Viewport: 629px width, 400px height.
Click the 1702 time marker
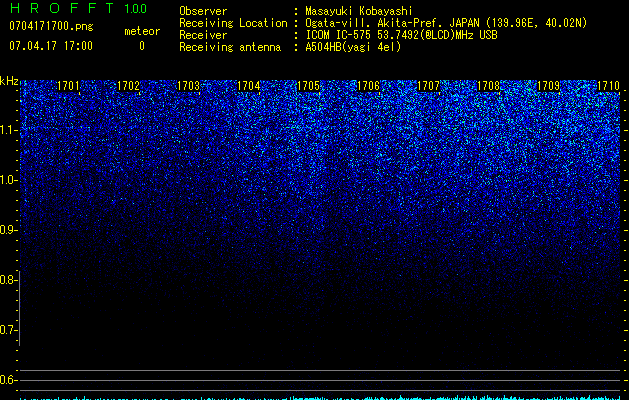coord(128,85)
